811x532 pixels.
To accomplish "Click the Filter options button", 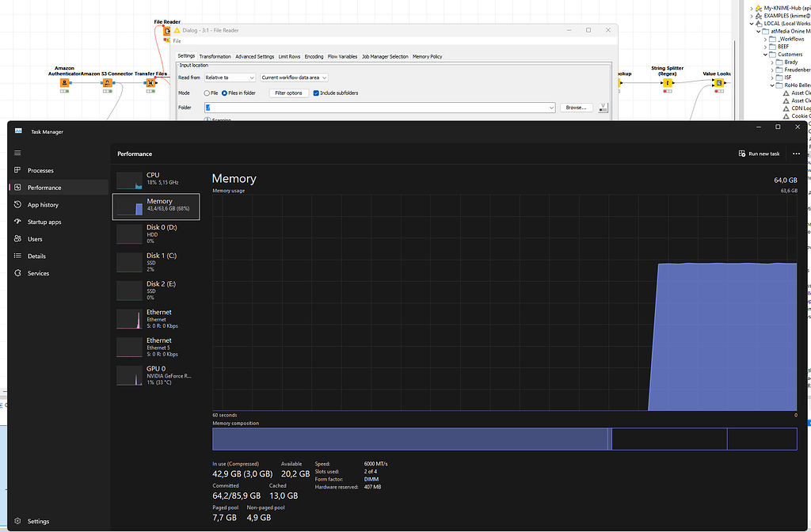I will coord(288,93).
